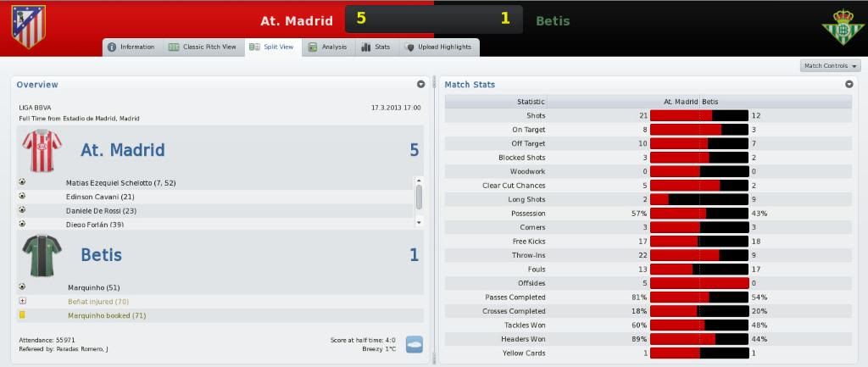
Task: Click the Upload Highlights button
Action: point(438,47)
